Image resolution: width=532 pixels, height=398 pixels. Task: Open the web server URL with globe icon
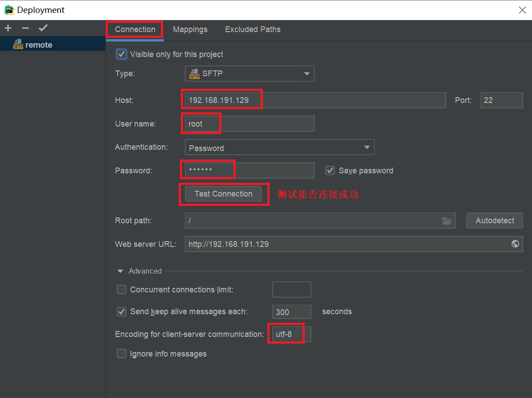coord(515,244)
